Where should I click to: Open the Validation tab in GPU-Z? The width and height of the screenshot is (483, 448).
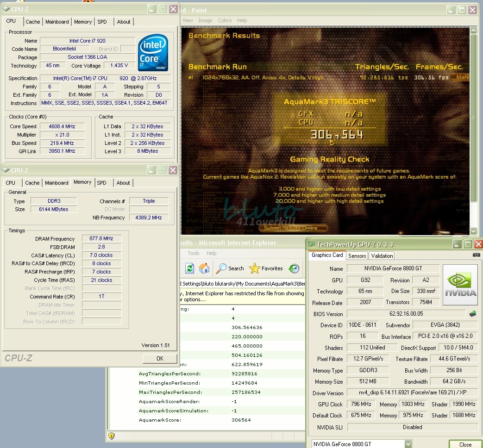(382, 256)
